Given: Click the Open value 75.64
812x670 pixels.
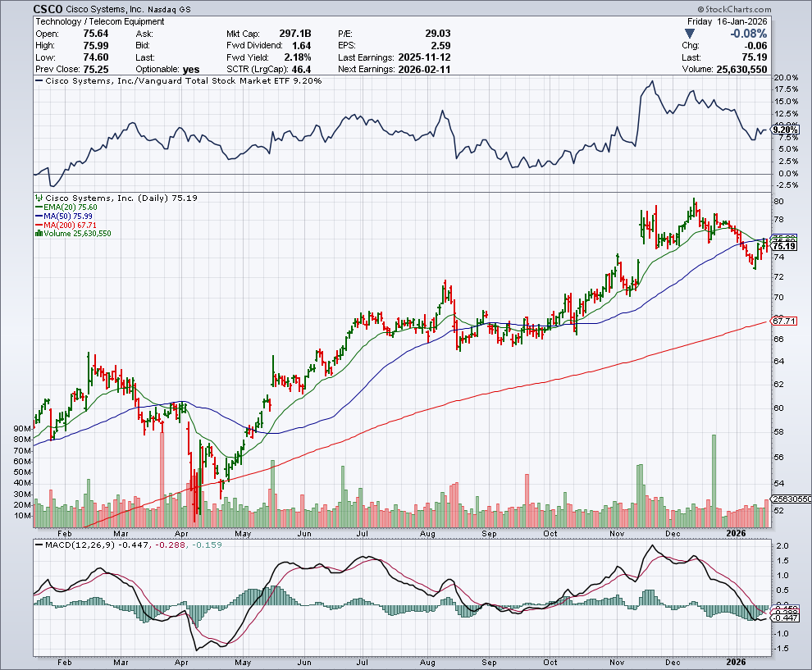Looking at the screenshot, I should 96,34.
